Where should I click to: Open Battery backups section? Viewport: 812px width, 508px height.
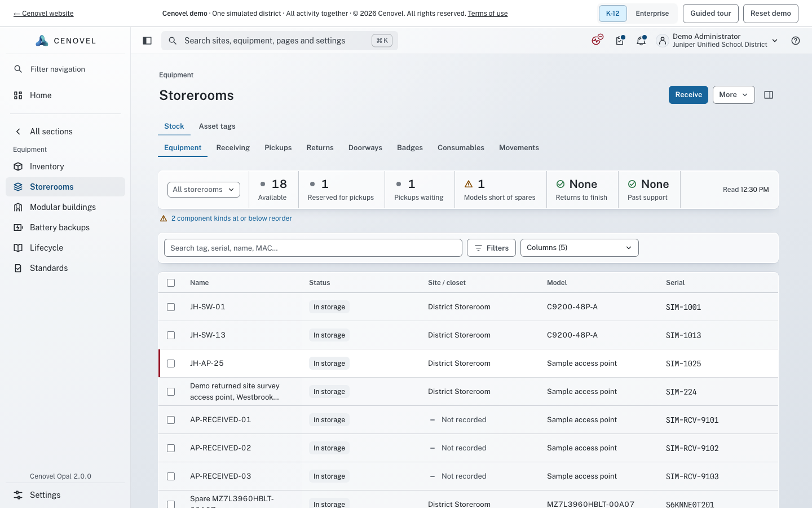tap(65, 227)
